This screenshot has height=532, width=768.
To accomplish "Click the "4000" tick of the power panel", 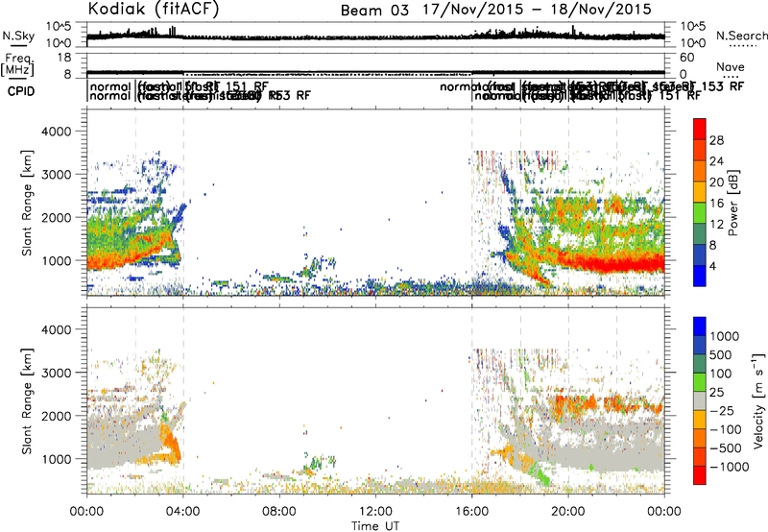I will [56, 132].
